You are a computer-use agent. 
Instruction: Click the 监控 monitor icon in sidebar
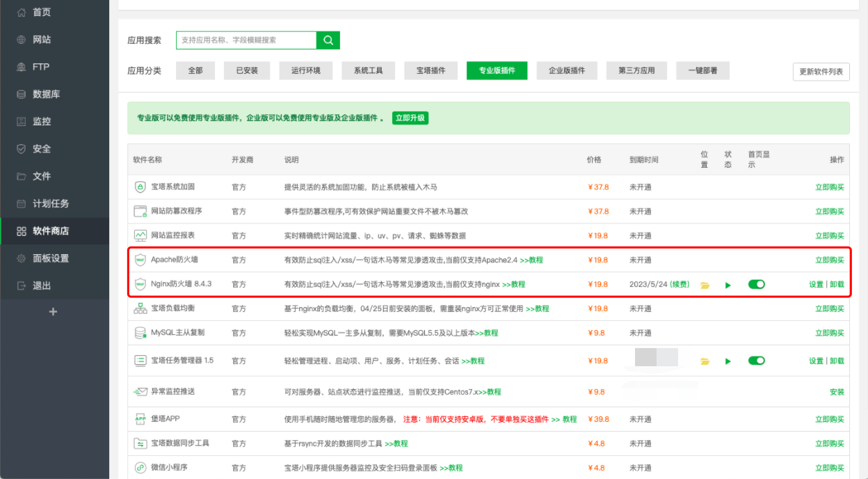[x=21, y=121]
